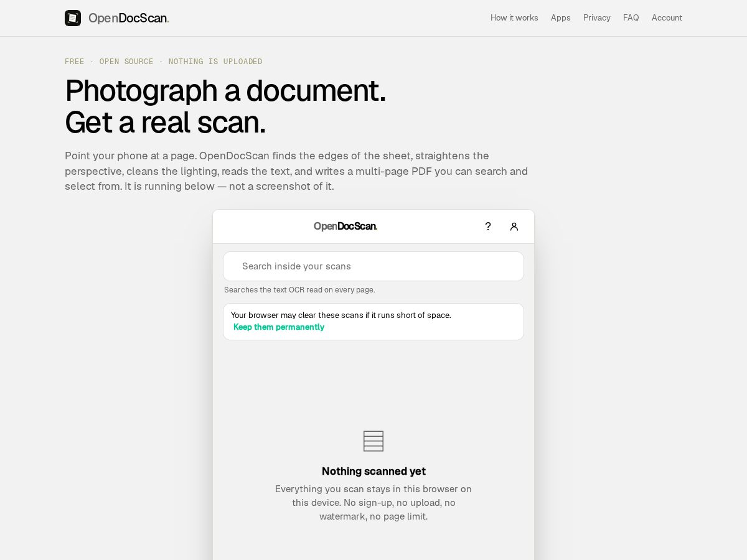Click the OpenDocScan logo icon in header
The image size is (747, 560).
click(73, 18)
